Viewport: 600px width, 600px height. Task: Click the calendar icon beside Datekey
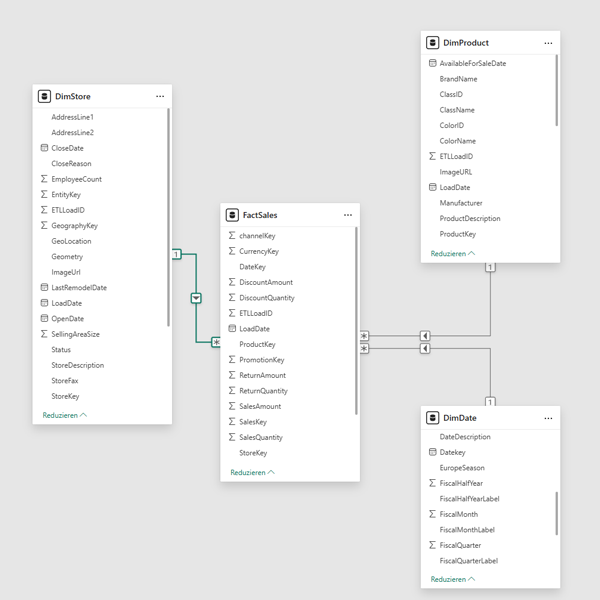point(432,452)
